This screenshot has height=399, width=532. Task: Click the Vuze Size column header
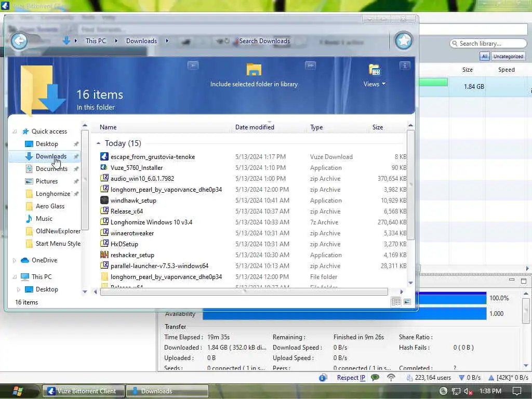coord(467,70)
